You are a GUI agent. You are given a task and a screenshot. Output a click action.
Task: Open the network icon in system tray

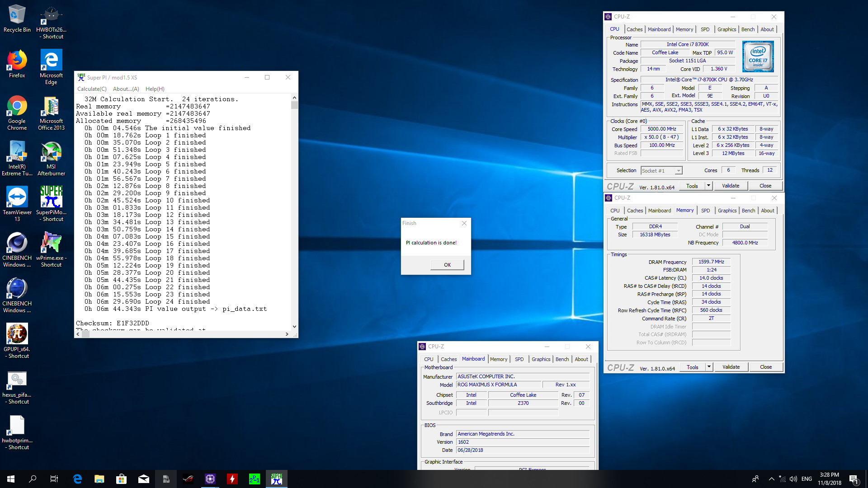point(782,479)
